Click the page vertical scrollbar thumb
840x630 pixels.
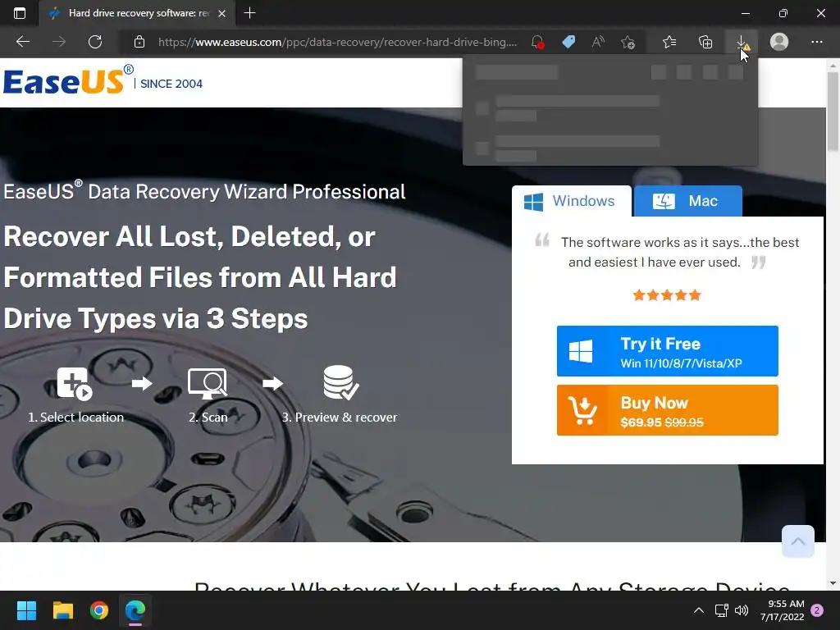click(x=833, y=112)
